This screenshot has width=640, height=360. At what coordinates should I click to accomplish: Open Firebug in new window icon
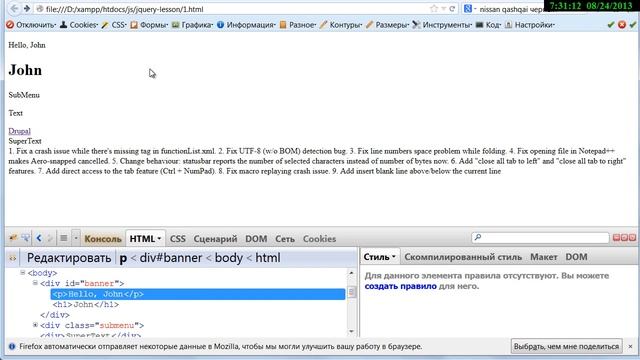[x=624, y=238]
